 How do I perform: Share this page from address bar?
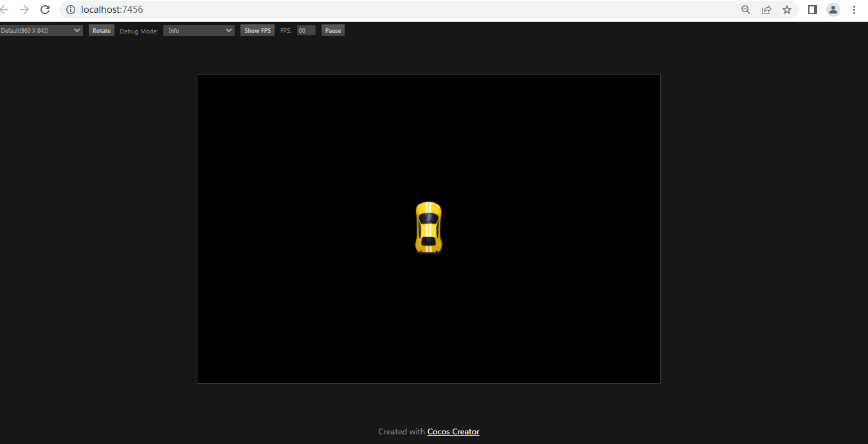tap(766, 10)
